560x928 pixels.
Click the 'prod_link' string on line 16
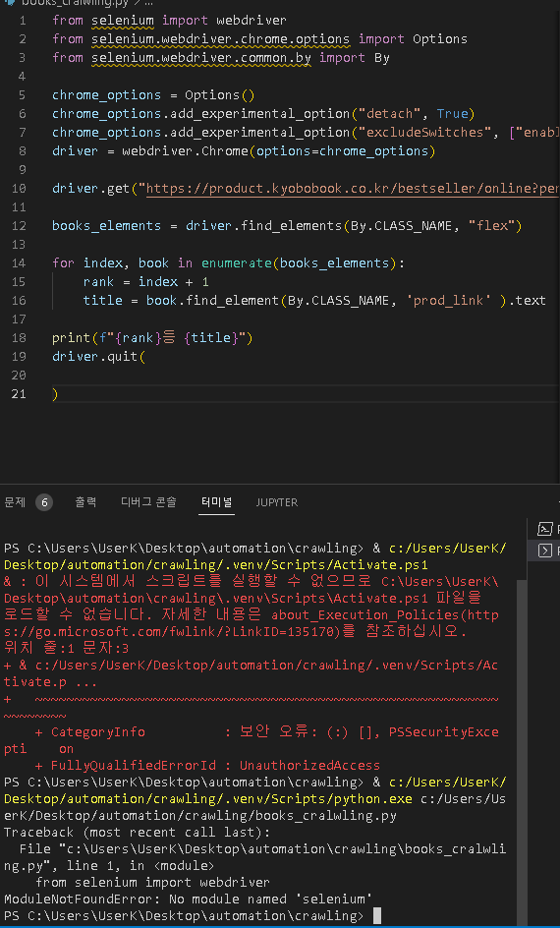448,300
